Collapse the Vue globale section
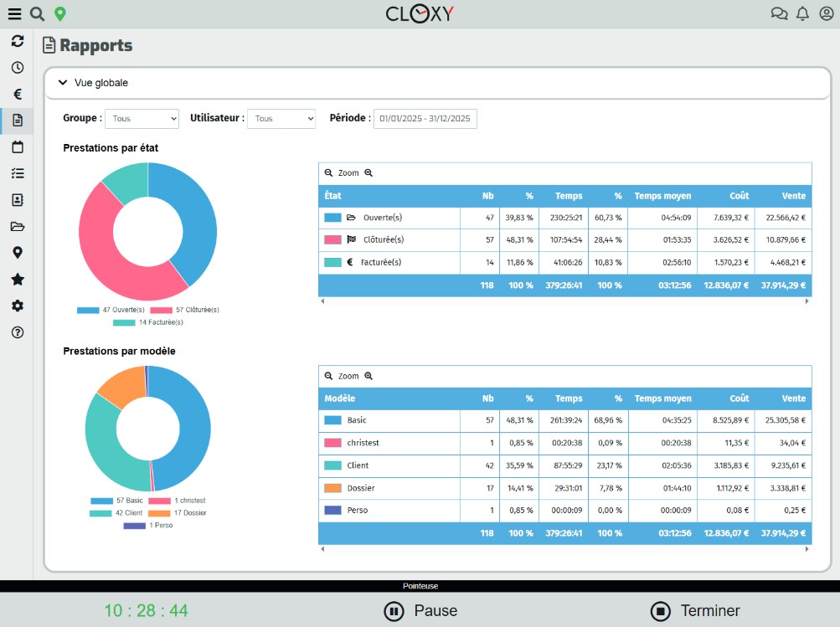 [63, 83]
